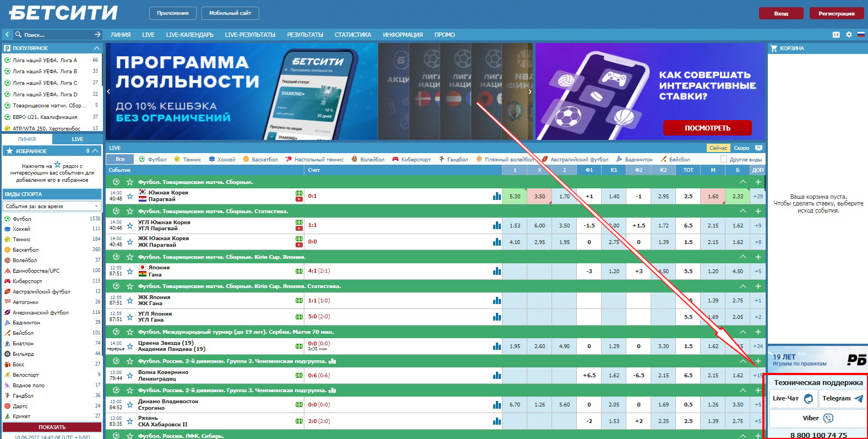The width and height of the screenshot is (868, 439).
Task: Open video stream for Южная Корея – Парагвай
Action: (x=299, y=199)
